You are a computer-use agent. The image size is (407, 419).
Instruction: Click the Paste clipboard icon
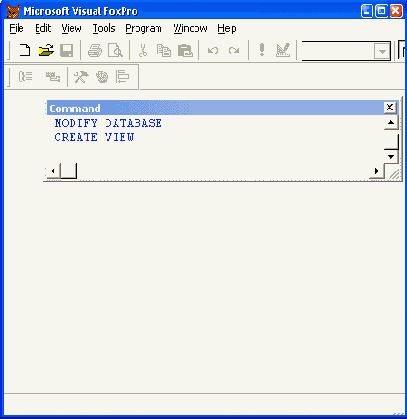185,51
